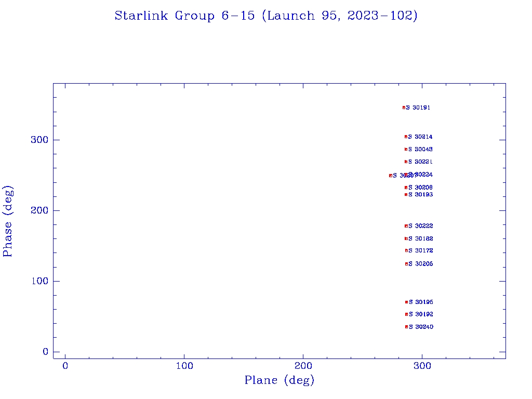Click the label S 30208
Screen dimensions: 532x399
coord(421,187)
